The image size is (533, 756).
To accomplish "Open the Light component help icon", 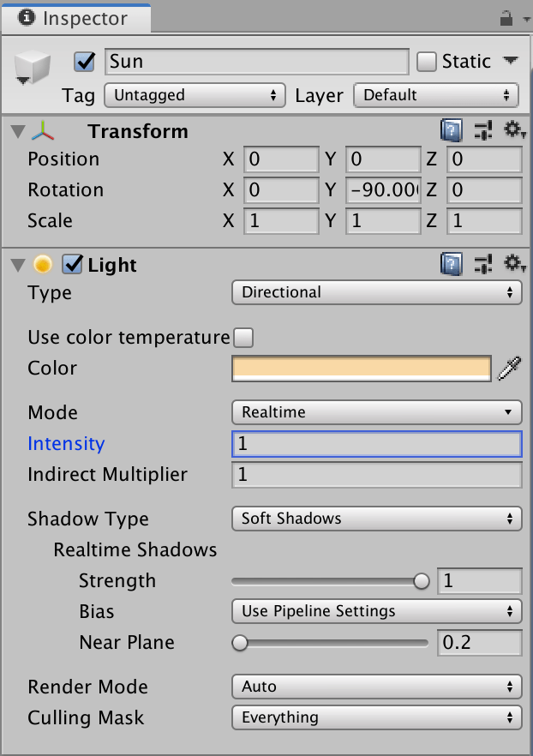I will click(452, 265).
